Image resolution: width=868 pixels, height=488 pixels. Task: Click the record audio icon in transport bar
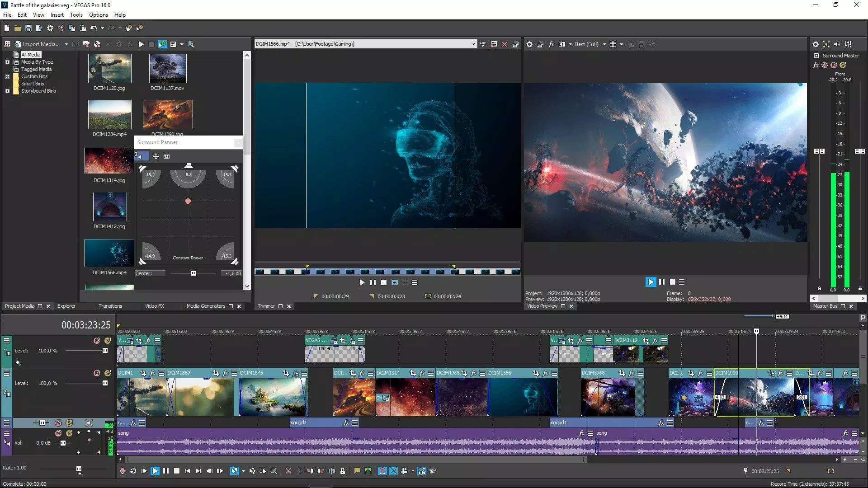(121, 471)
